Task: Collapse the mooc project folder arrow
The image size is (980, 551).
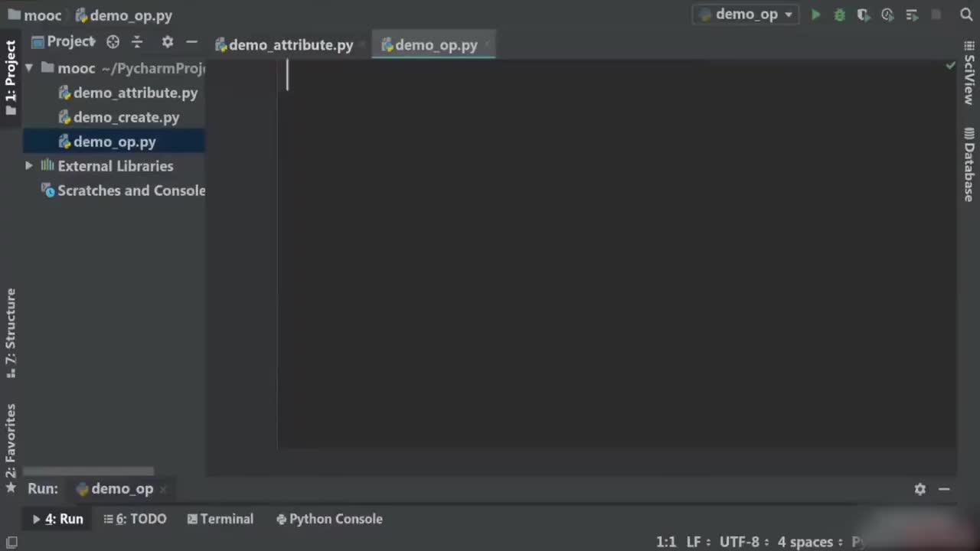Action: 29,68
